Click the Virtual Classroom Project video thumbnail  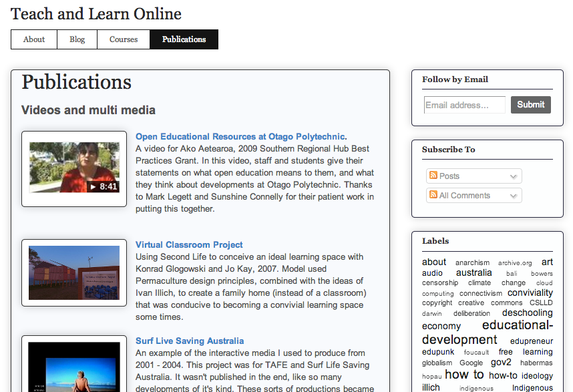point(74,273)
